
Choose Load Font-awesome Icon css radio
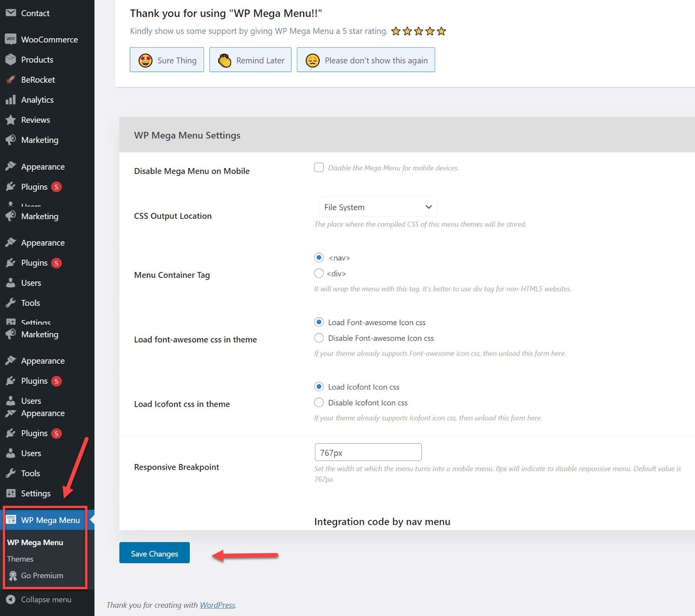coord(319,322)
